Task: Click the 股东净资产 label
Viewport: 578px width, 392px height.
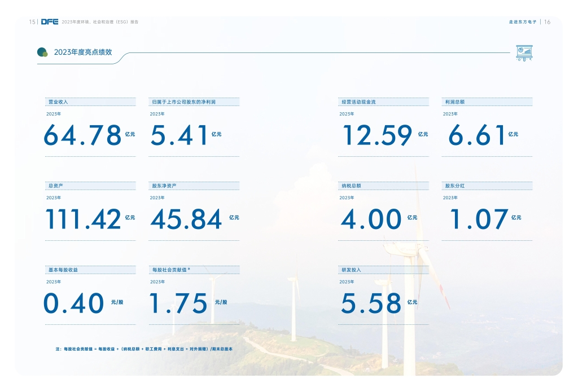Action: coord(165,186)
